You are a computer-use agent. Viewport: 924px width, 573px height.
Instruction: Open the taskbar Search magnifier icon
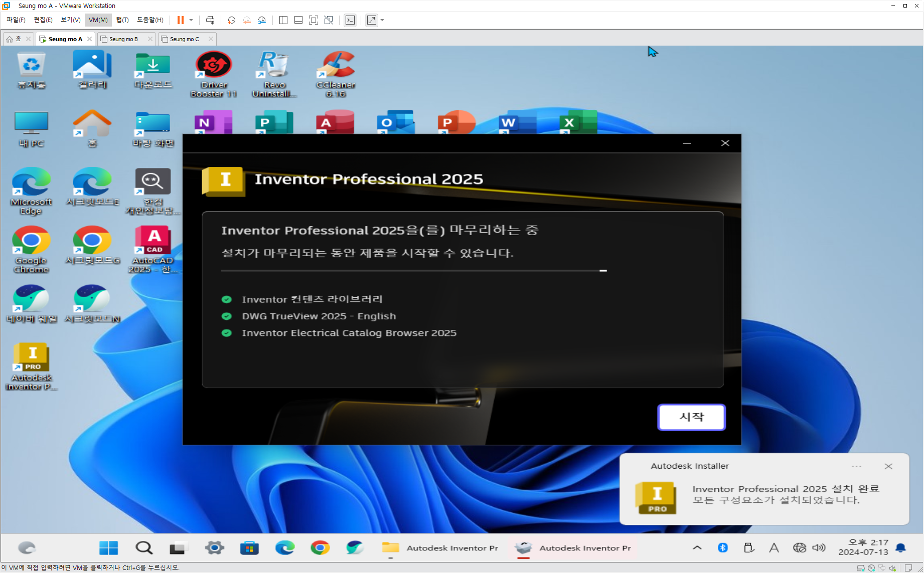pyautogui.click(x=144, y=548)
